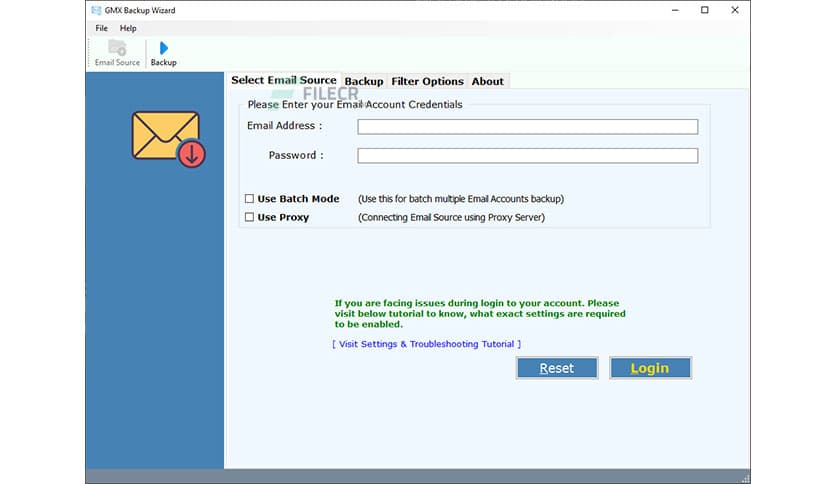The image size is (836, 484).
Task: Click the Email Source toolbar icon
Action: [x=117, y=53]
